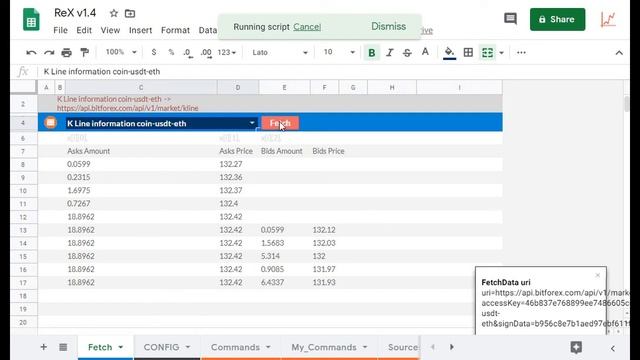Add a new sheet

[x=43, y=347]
